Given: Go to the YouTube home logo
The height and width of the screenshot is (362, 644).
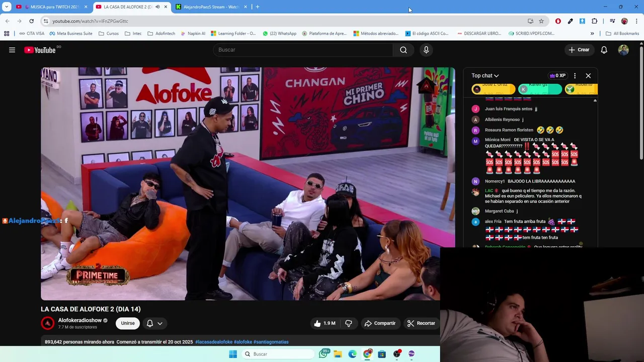Looking at the screenshot, I should pyautogui.click(x=40, y=50).
